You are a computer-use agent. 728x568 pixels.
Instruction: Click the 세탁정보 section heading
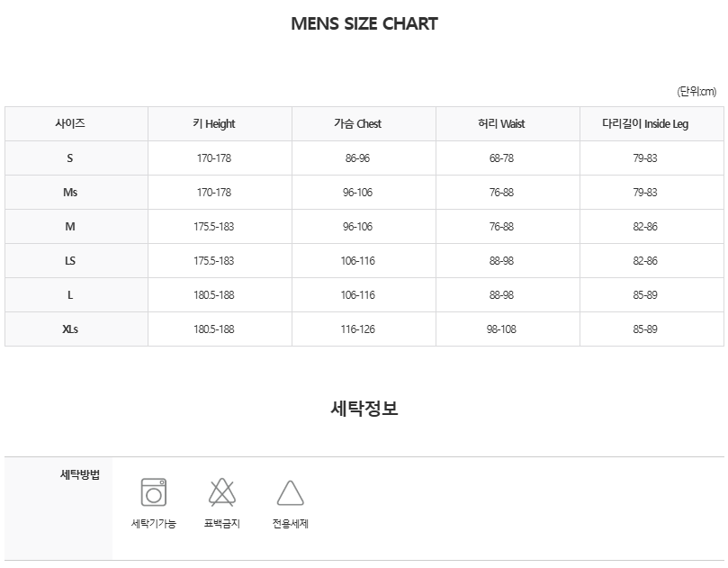364,409
